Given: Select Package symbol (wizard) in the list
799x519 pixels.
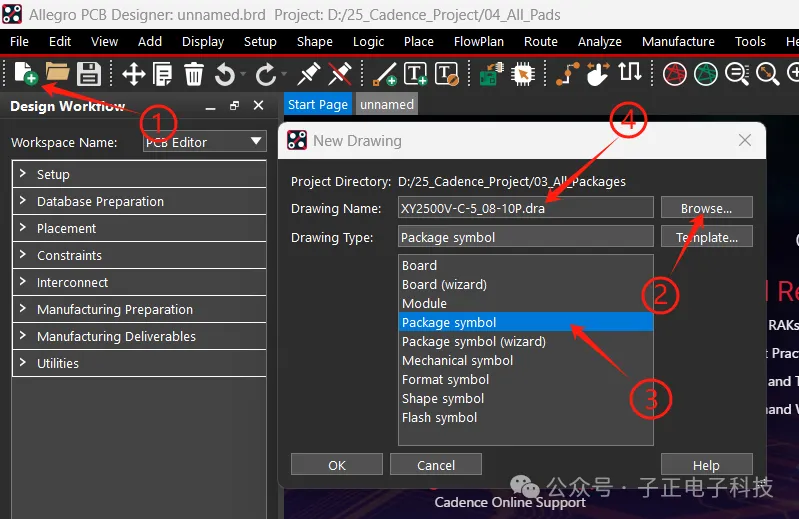Looking at the screenshot, I should 525,341.
